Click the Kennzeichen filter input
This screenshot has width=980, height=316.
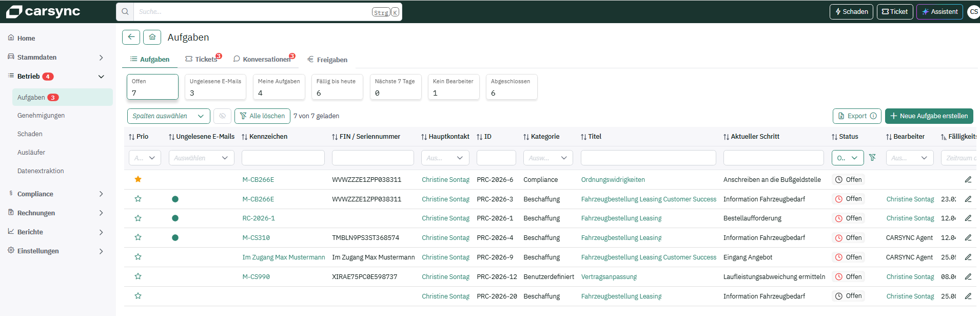point(283,158)
